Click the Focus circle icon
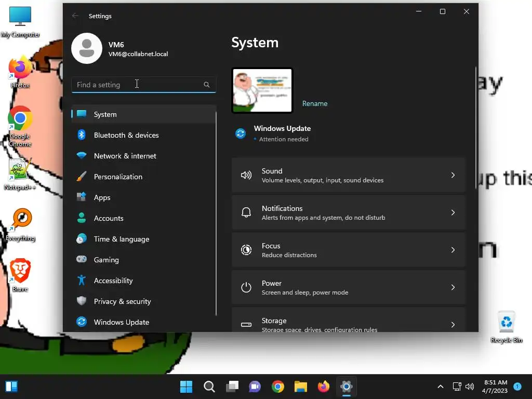 pos(246,250)
